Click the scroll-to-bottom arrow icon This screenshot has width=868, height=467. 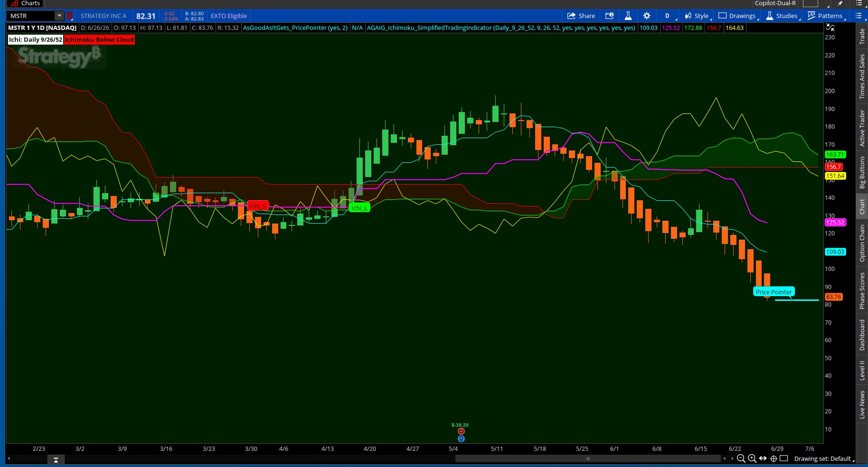click(56, 460)
